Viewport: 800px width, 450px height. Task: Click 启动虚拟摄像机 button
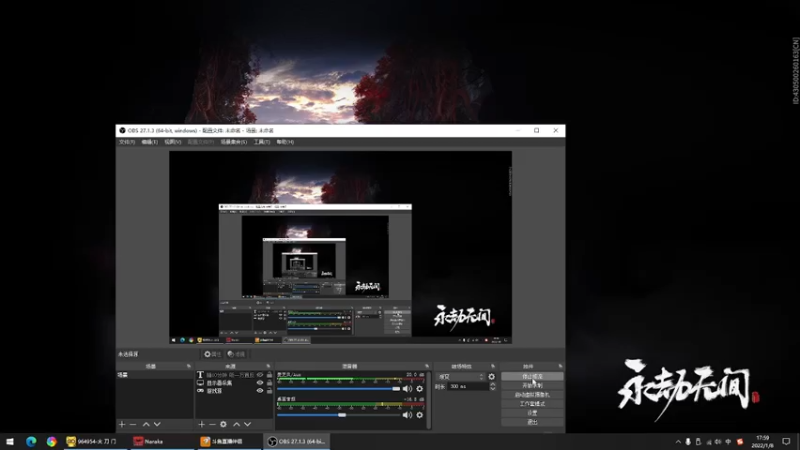[x=532, y=395]
